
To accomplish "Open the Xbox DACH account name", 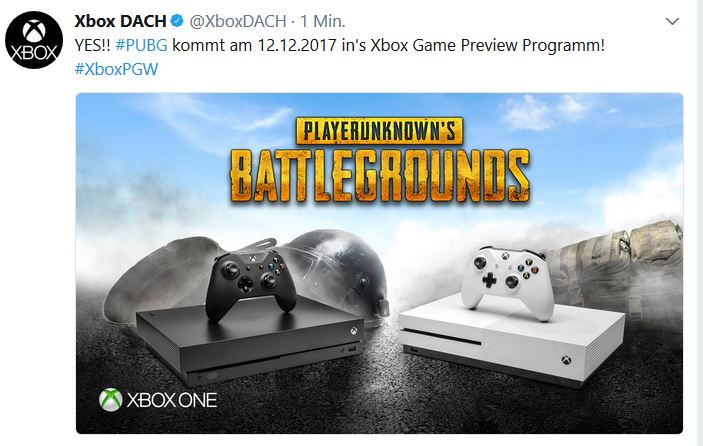I will tap(120, 21).
